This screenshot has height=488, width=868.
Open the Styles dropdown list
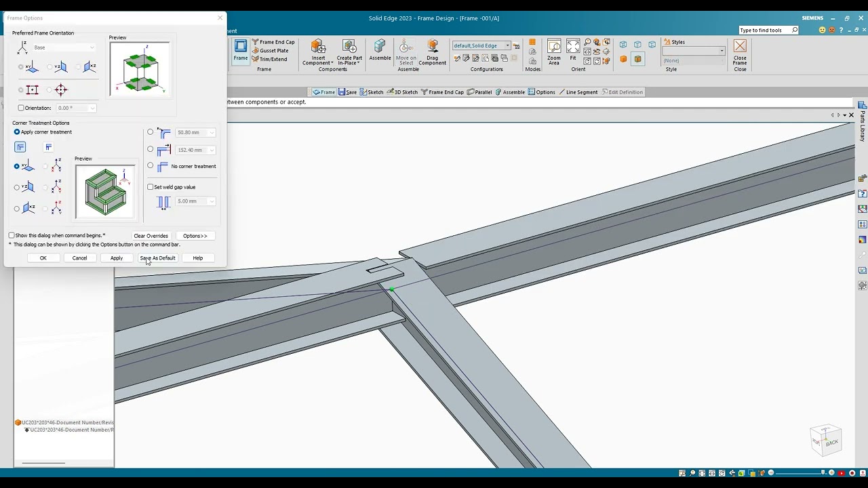point(722,52)
